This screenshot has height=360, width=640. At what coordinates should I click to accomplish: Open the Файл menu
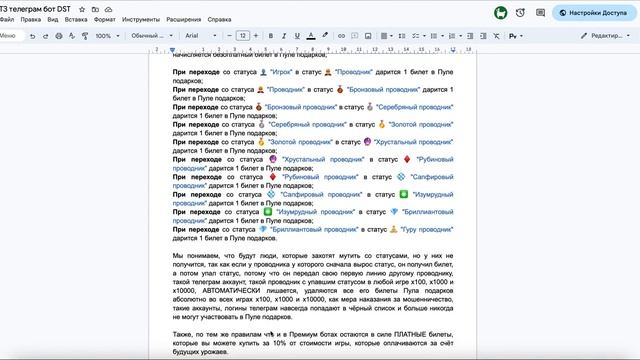coord(6,19)
